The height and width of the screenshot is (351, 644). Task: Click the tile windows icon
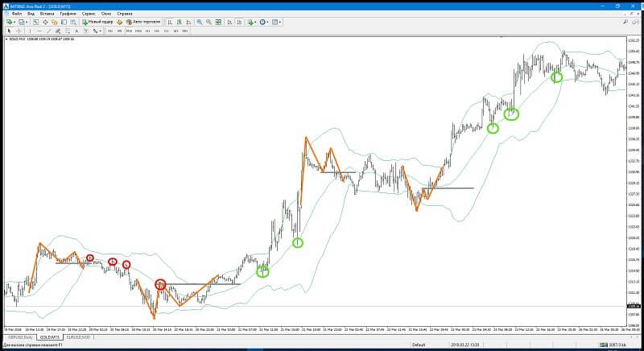pyautogui.click(x=218, y=22)
